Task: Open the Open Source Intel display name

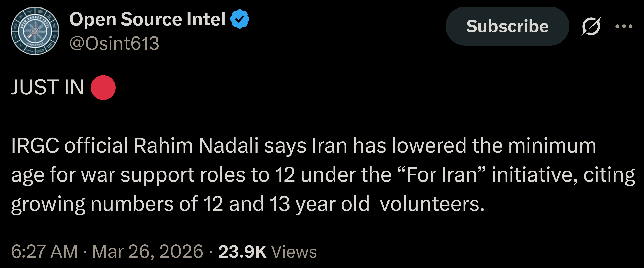Action: point(147,19)
